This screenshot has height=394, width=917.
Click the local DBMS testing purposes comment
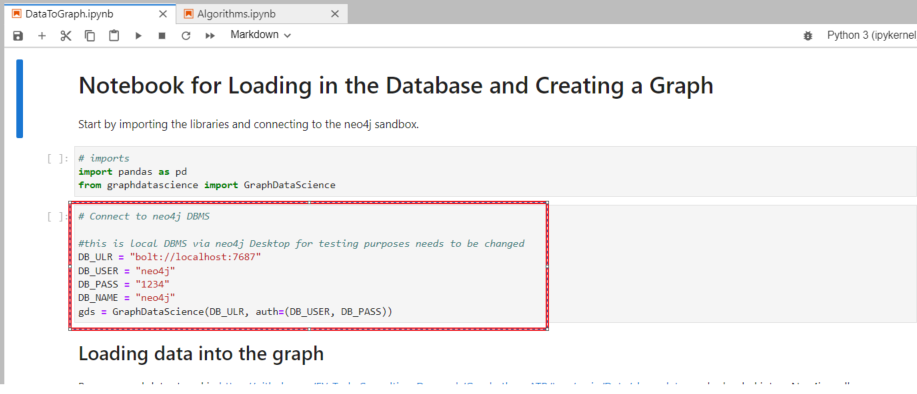[x=301, y=243]
